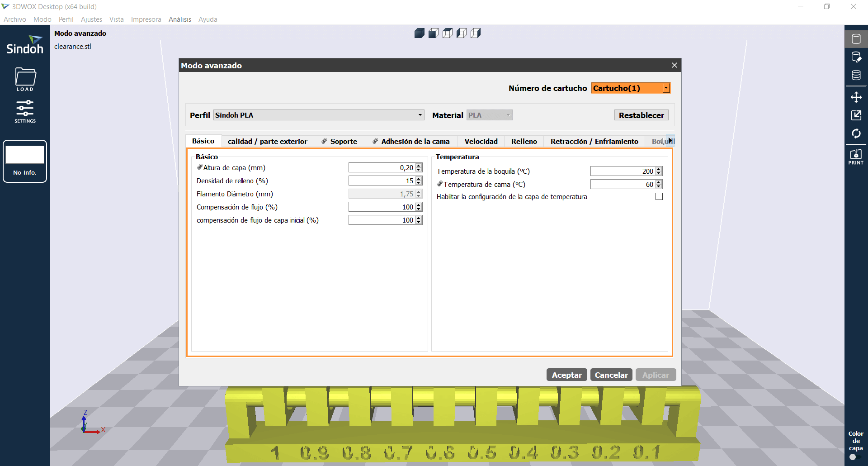The image size is (868, 466).
Task: Open the Perfil dropdown showing Sindoh PLA
Action: tap(319, 115)
